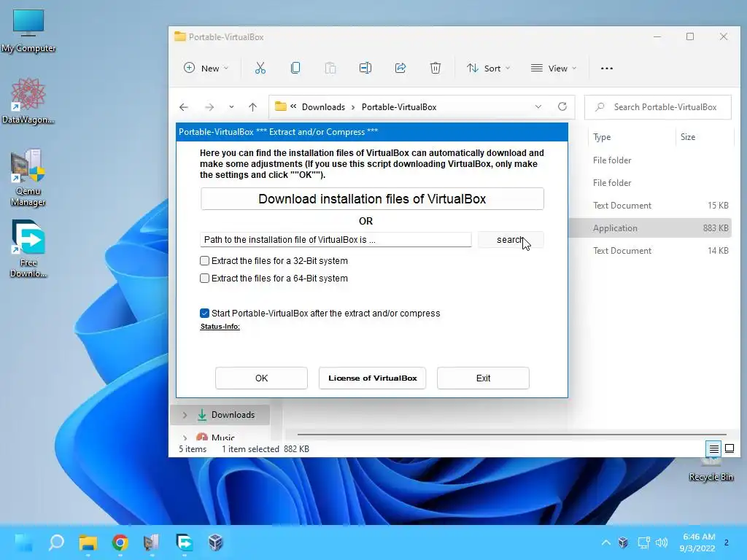Viewport: 747px width, 560px height.
Task: Click the Downloads breadcrumb in address bar
Action: (323, 107)
